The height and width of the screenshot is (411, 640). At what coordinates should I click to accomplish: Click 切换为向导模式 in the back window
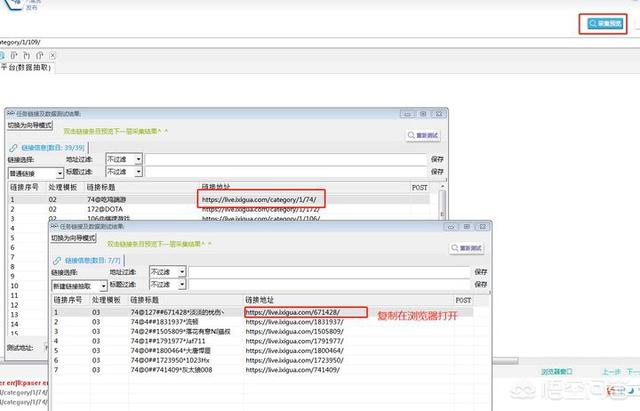click(30, 126)
